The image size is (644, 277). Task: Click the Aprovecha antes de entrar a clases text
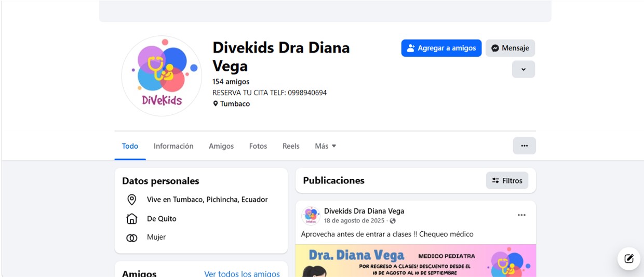tap(387, 234)
